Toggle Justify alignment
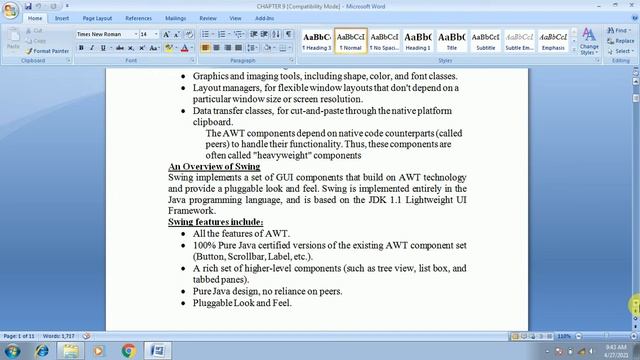This screenshot has width=640, height=360. click(x=238, y=48)
